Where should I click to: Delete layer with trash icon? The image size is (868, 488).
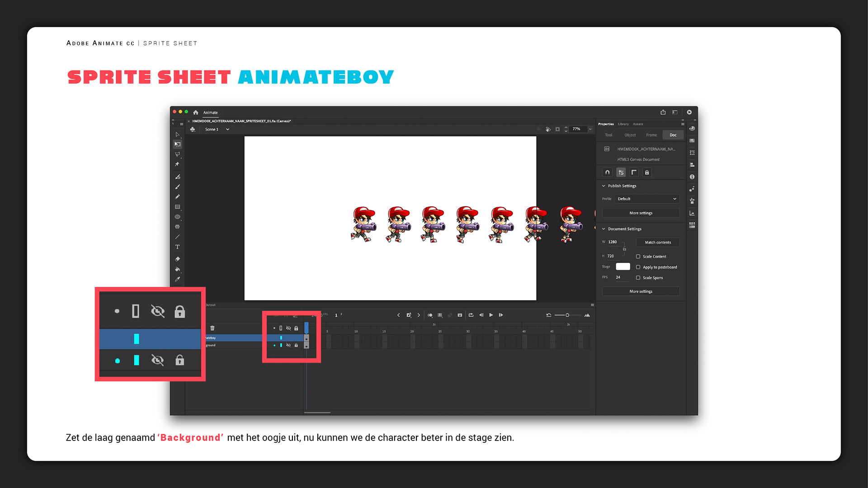coord(212,328)
